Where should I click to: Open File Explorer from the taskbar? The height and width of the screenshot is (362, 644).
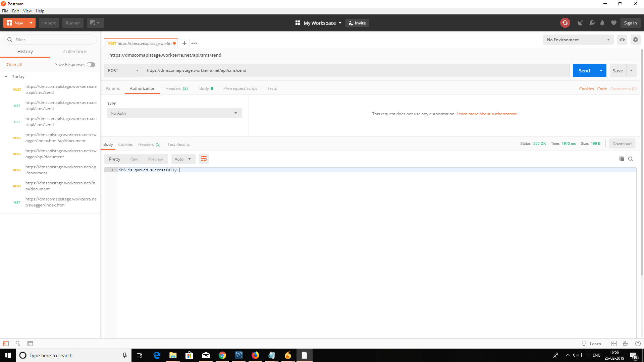tap(173, 355)
